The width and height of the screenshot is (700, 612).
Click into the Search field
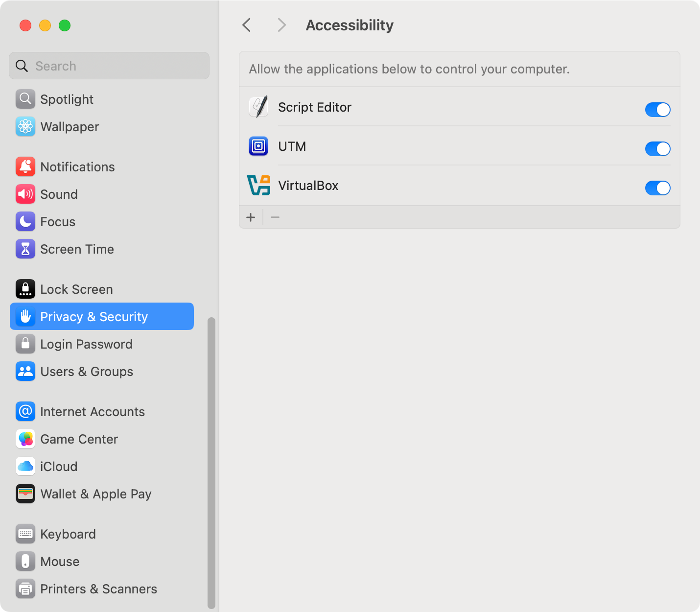109,66
